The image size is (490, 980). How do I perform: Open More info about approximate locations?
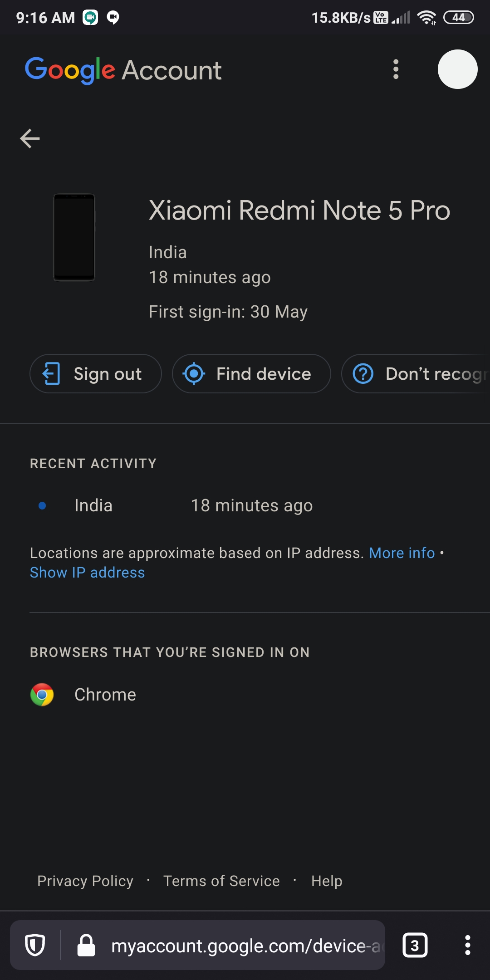point(401,553)
